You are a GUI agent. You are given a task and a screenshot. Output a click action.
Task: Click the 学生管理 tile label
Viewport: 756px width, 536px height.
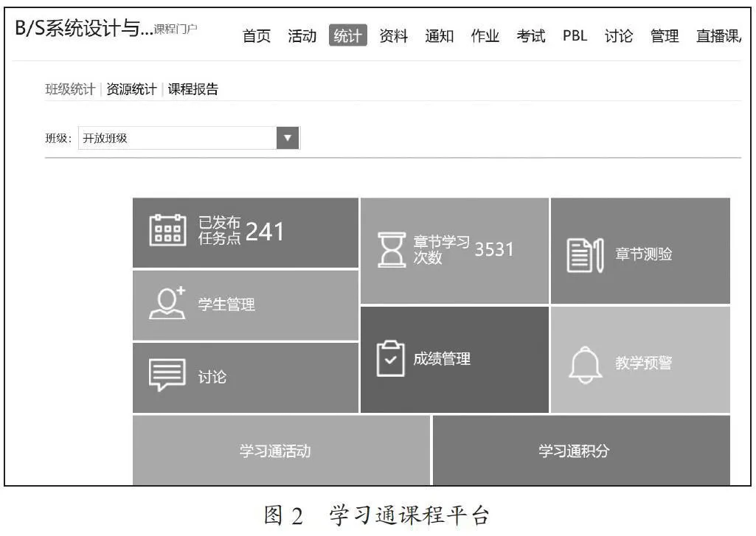[x=226, y=304]
